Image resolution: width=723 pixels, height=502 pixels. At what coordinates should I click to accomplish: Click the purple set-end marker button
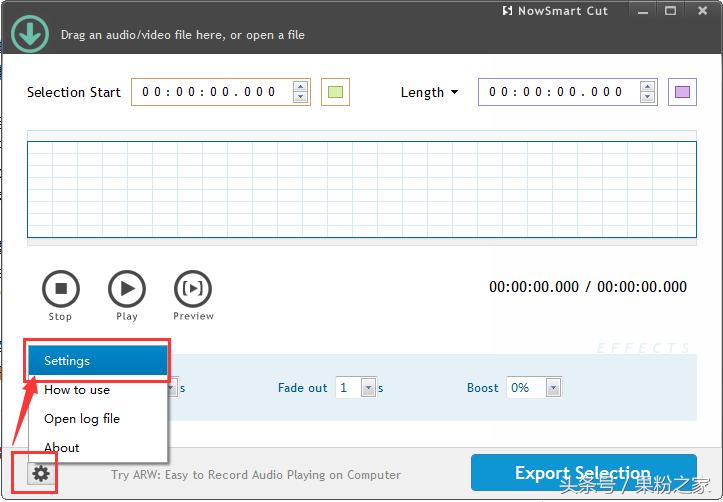point(682,92)
